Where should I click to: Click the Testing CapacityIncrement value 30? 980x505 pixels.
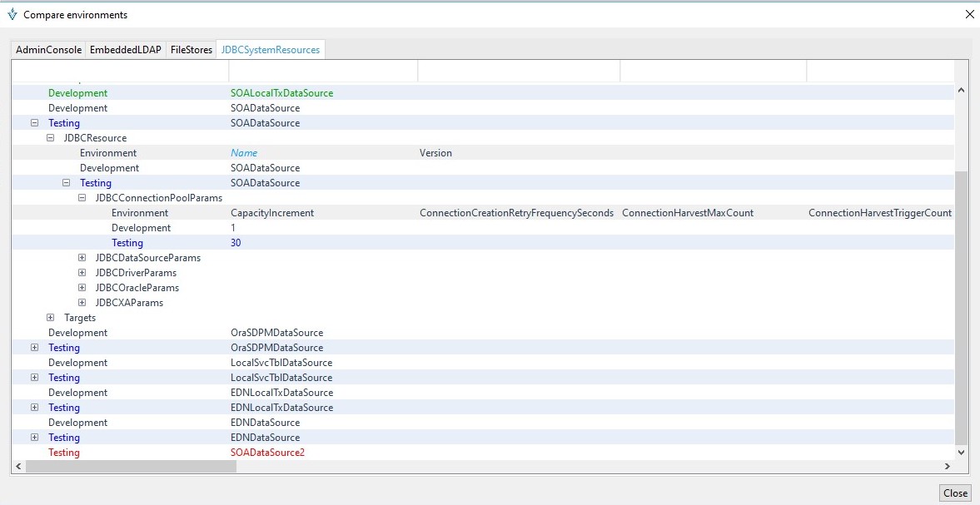click(x=236, y=243)
